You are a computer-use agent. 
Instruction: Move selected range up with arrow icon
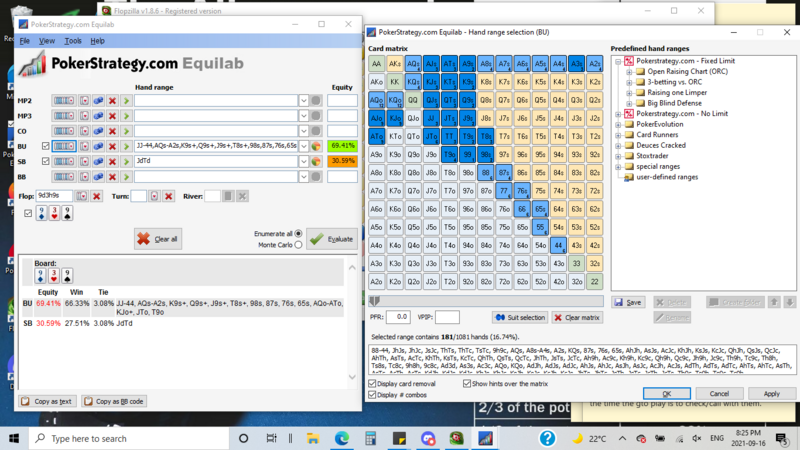[774, 302]
